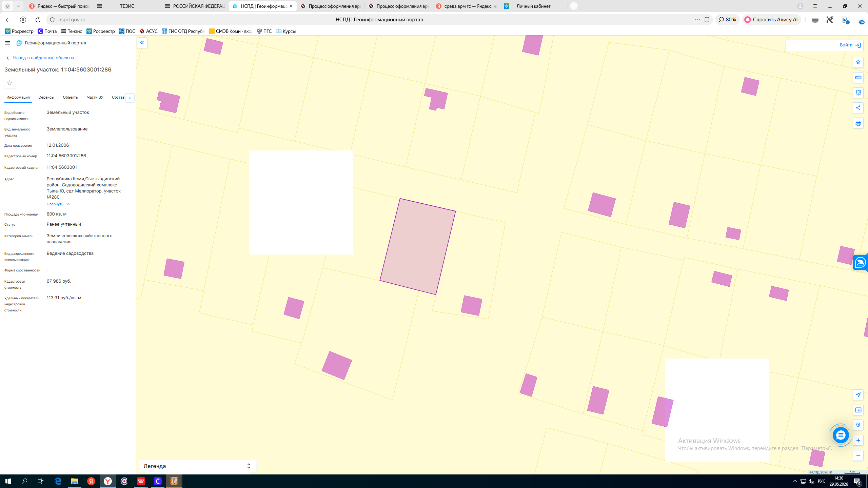This screenshot has height=488, width=868.
Task: Click cadastral quarter value 11:04:5603001
Action: click(62, 167)
